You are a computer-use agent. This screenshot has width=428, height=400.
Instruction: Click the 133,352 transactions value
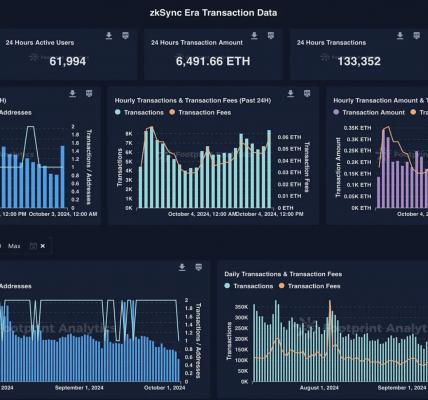(359, 61)
